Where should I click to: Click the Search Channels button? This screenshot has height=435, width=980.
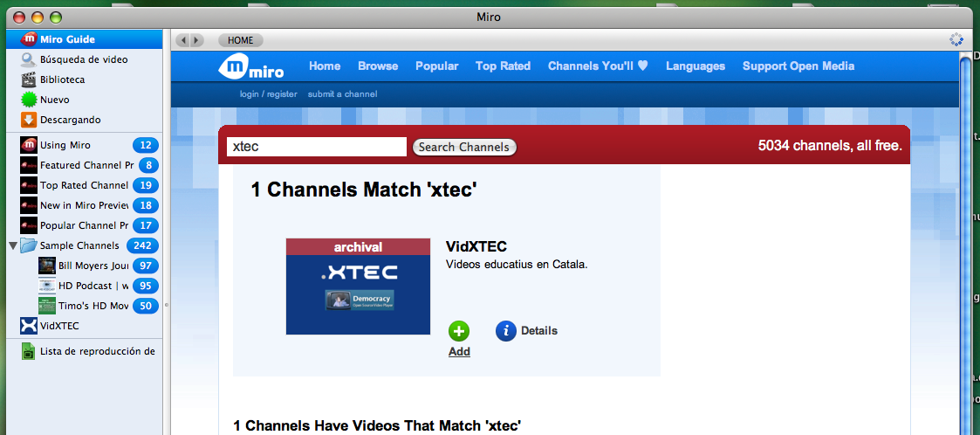tap(464, 147)
